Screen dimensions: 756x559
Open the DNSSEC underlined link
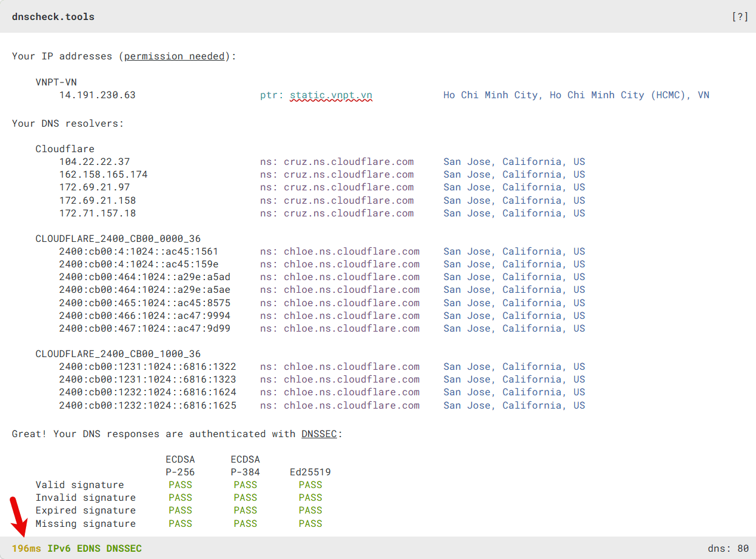319,434
